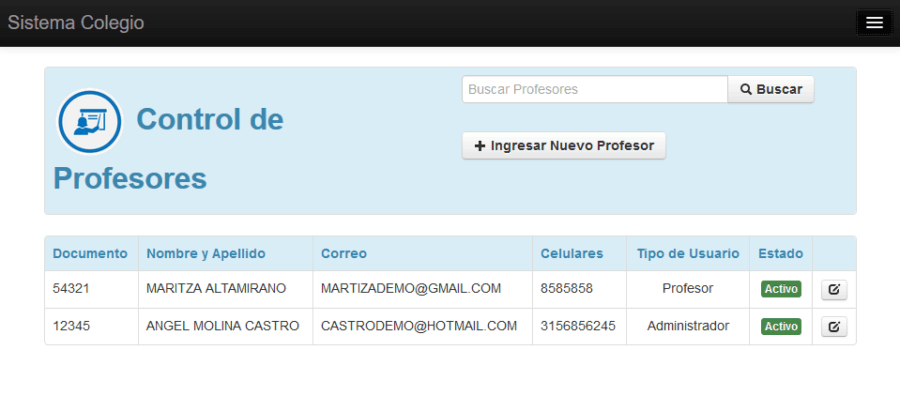Click Ingresar Nuevo Profesor button
This screenshot has width=900, height=396.
point(564,146)
